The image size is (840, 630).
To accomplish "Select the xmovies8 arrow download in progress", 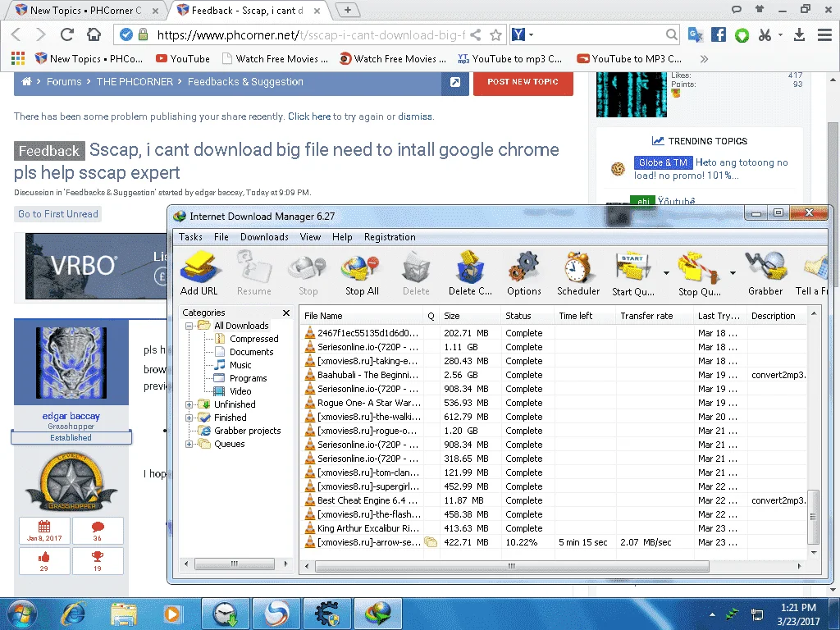I will 555,542.
